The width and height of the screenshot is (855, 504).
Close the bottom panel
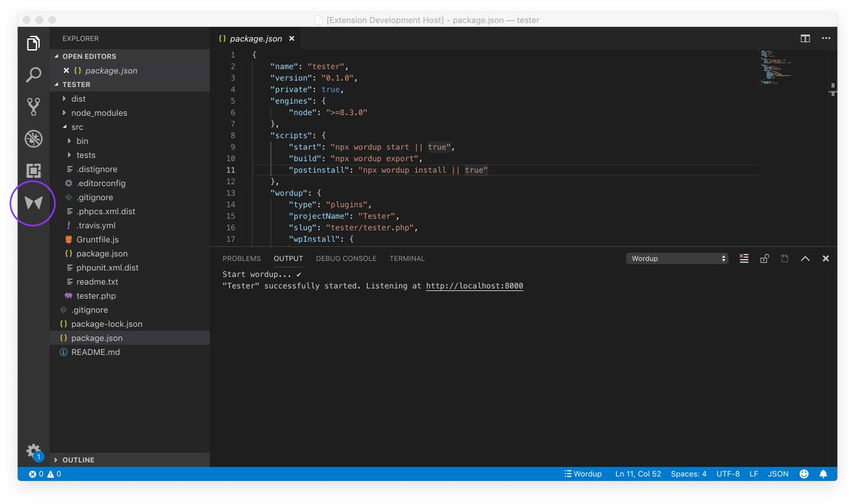coord(826,258)
